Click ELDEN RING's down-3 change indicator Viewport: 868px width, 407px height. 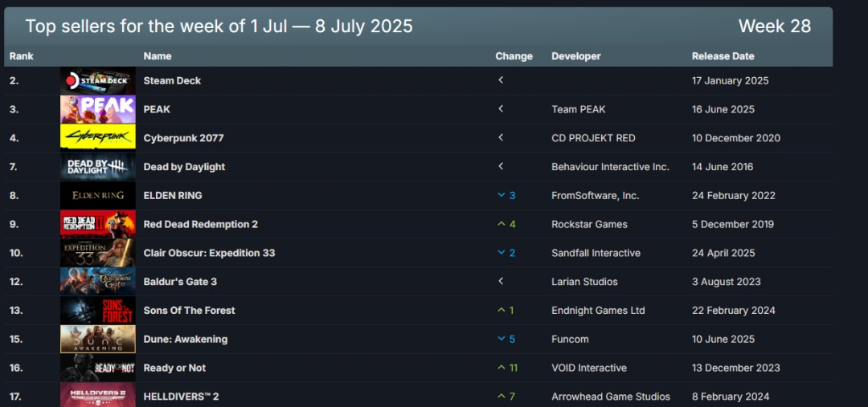point(506,195)
